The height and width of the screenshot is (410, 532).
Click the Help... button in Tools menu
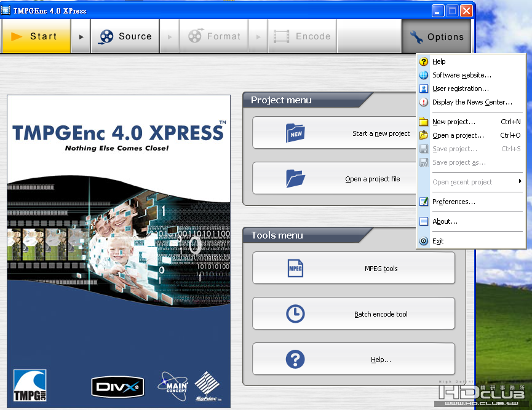tap(354, 359)
